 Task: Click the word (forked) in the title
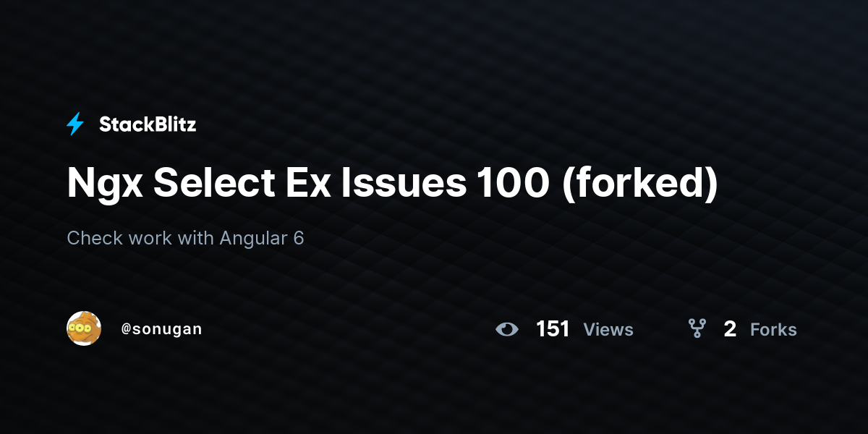click(x=639, y=184)
